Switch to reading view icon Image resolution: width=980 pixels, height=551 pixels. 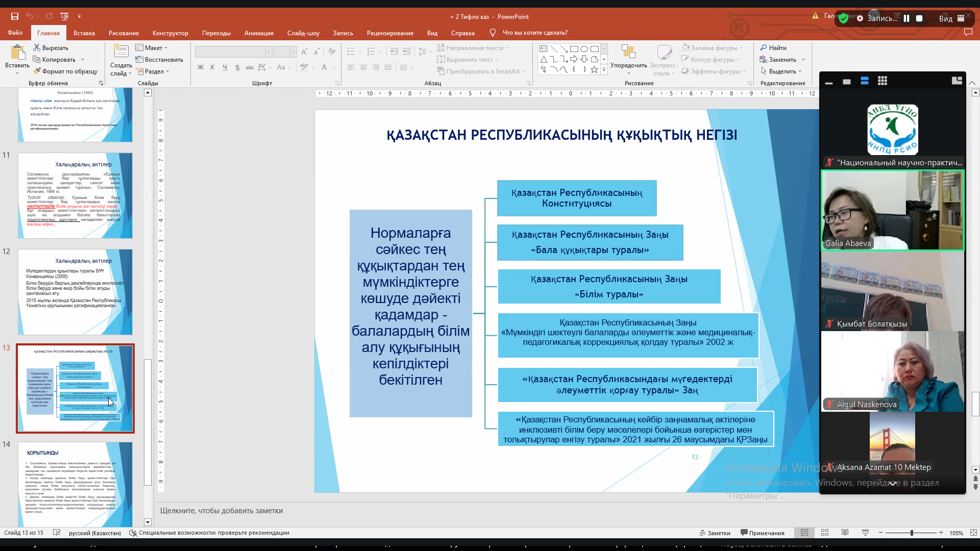point(845,533)
